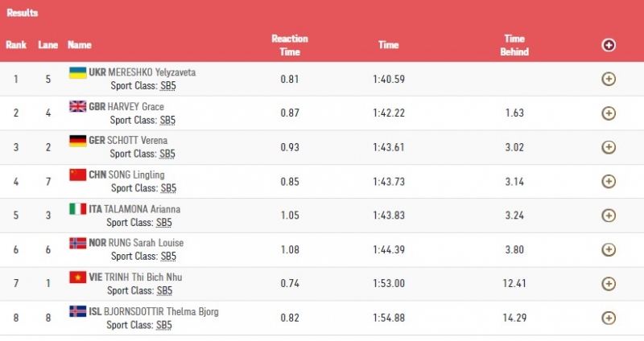Expand details for TALAMONA Arianna row
This screenshot has width=644, height=341.
point(609,216)
